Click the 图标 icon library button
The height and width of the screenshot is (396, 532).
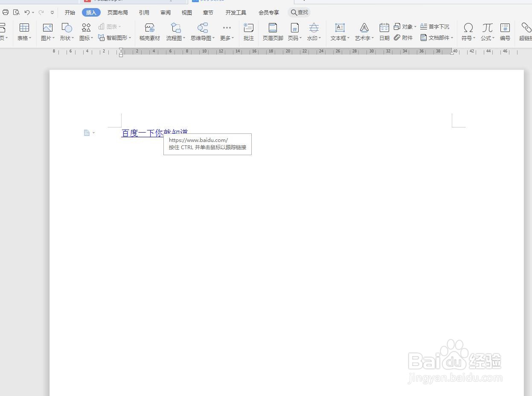point(86,28)
